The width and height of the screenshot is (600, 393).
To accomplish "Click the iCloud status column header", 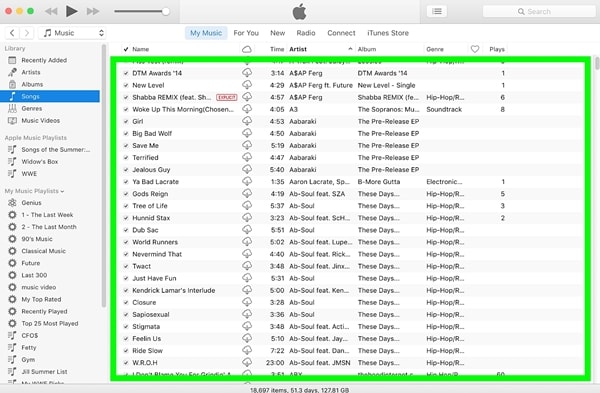I will coord(247,49).
